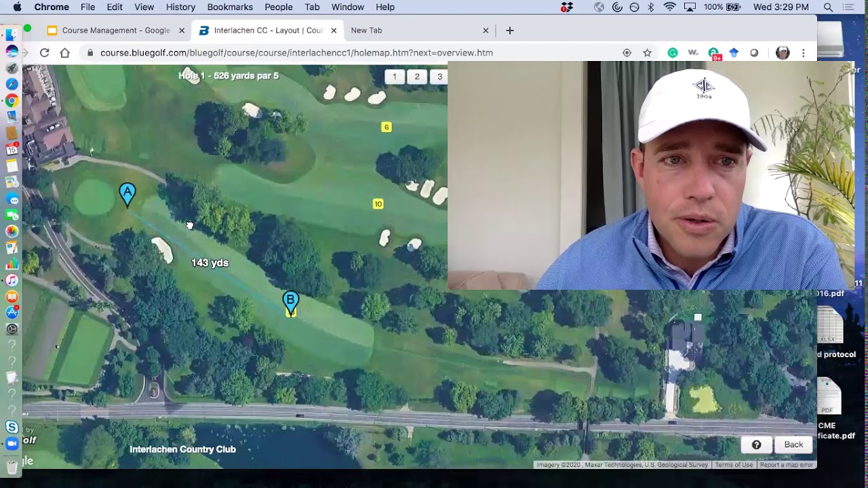Screen dimensions: 868x488
Task: Open the Chrome File menu
Action: [87, 7]
